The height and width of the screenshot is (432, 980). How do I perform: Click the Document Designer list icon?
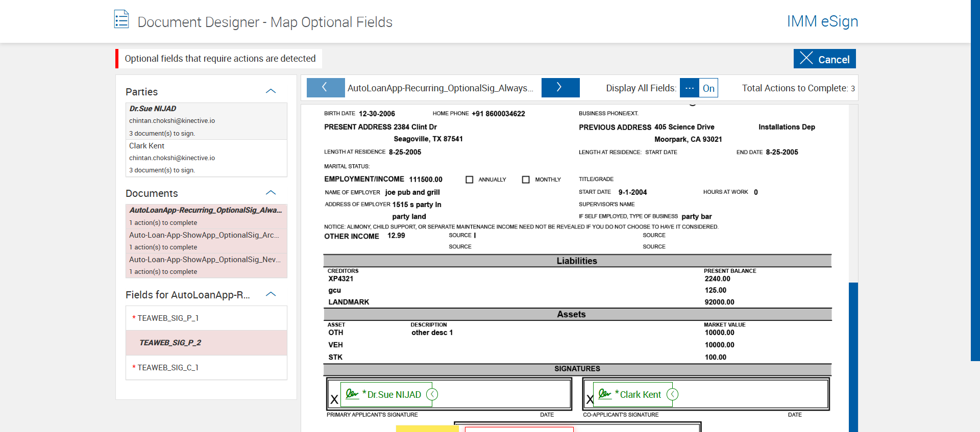coord(121,19)
